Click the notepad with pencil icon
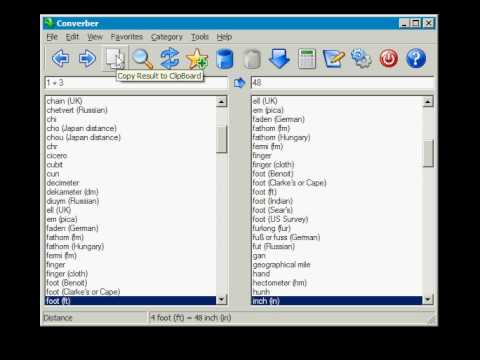480x360 pixels. tap(334, 59)
